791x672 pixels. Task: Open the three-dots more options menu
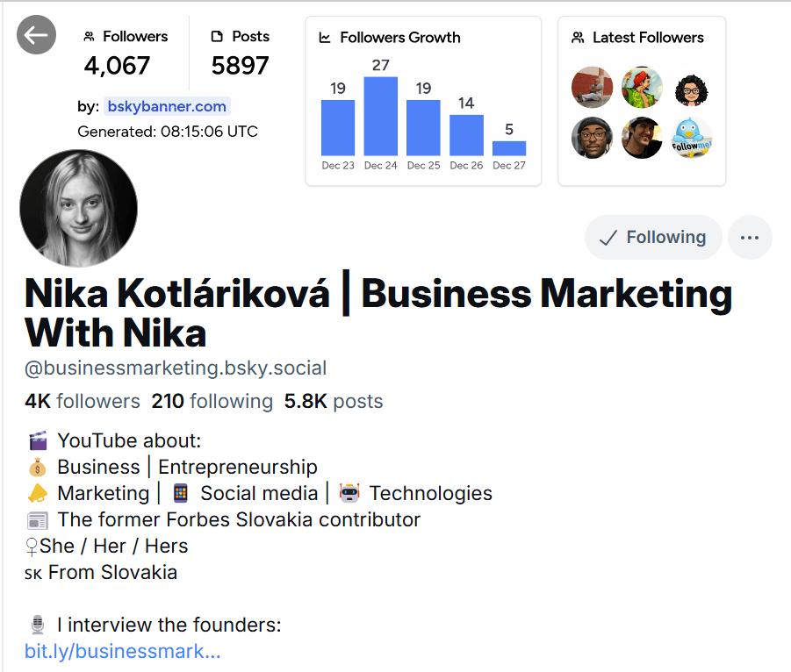click(x=750, y=237)
